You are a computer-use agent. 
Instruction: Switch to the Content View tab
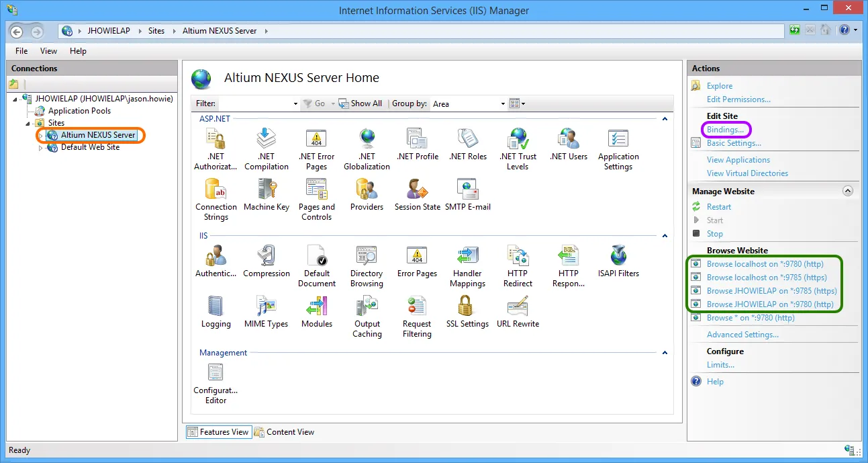point(284,432)
